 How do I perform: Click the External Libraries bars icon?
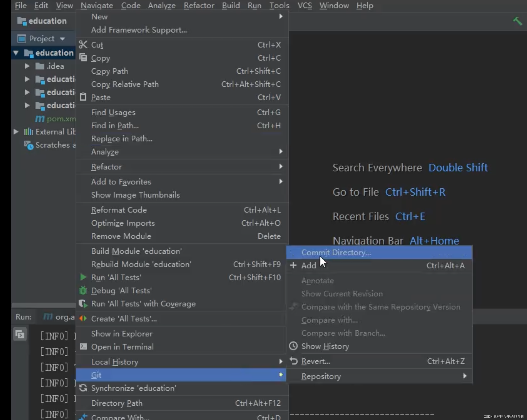pyautogui.click(x=28, y=132)
